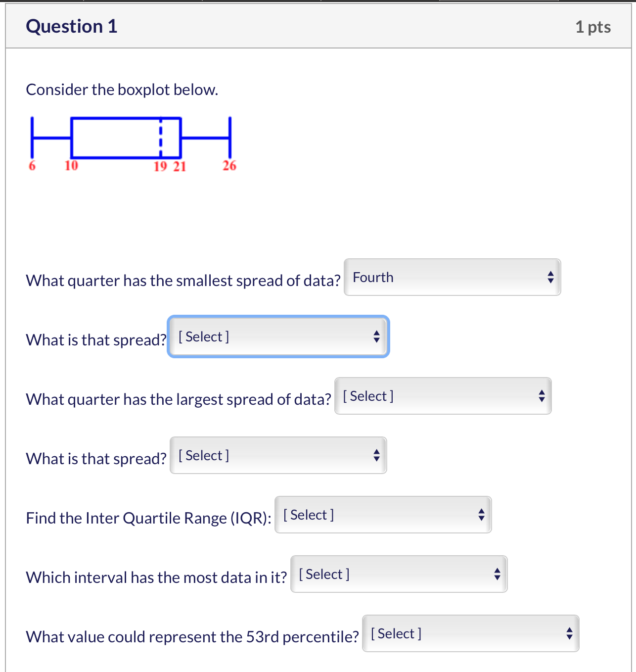
Task: Click the 1 pts label
Action: point(592,27)
